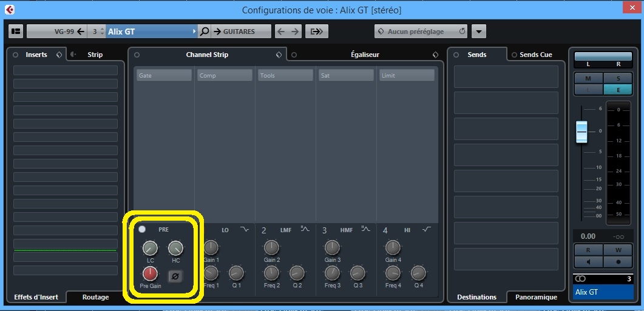Select the LMF band filter type icon
The width and height of the screenshot is (644, 311).
coord(305,229)
